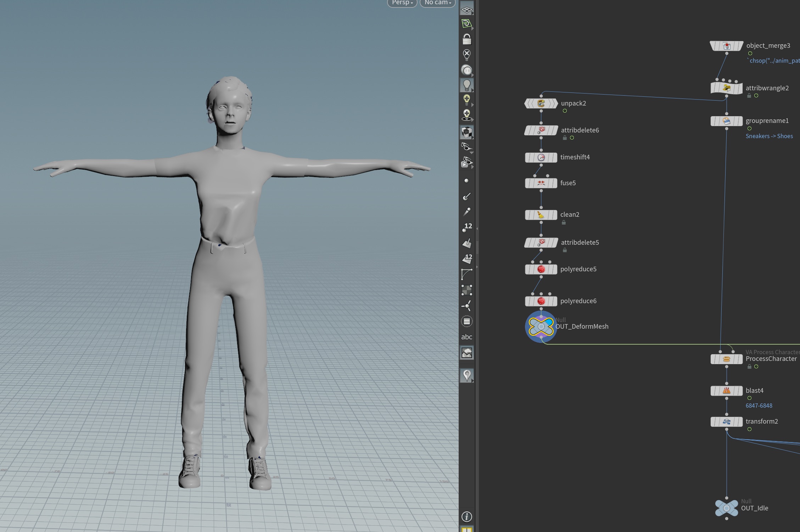Screen dimensions: 800x532
Task: Toggle the dashed circle breakpoints icon
Action: coord(467,321)
